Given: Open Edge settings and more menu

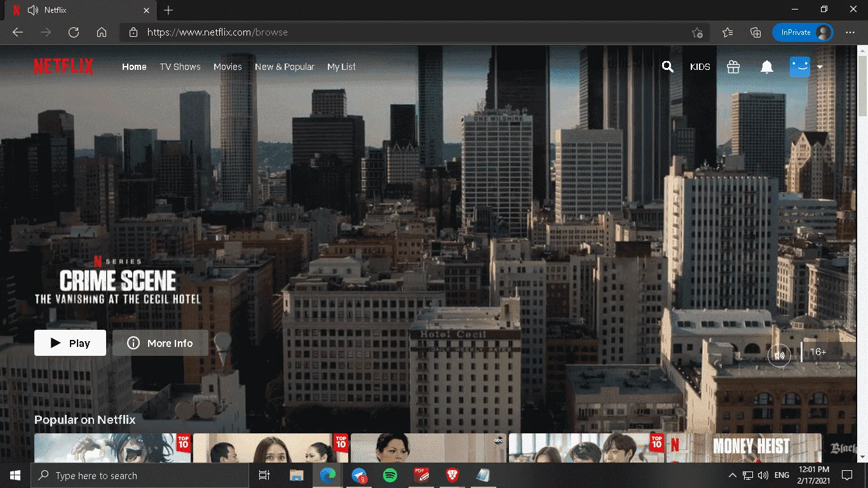Looking at the screenshot, I should pos(850,32).
